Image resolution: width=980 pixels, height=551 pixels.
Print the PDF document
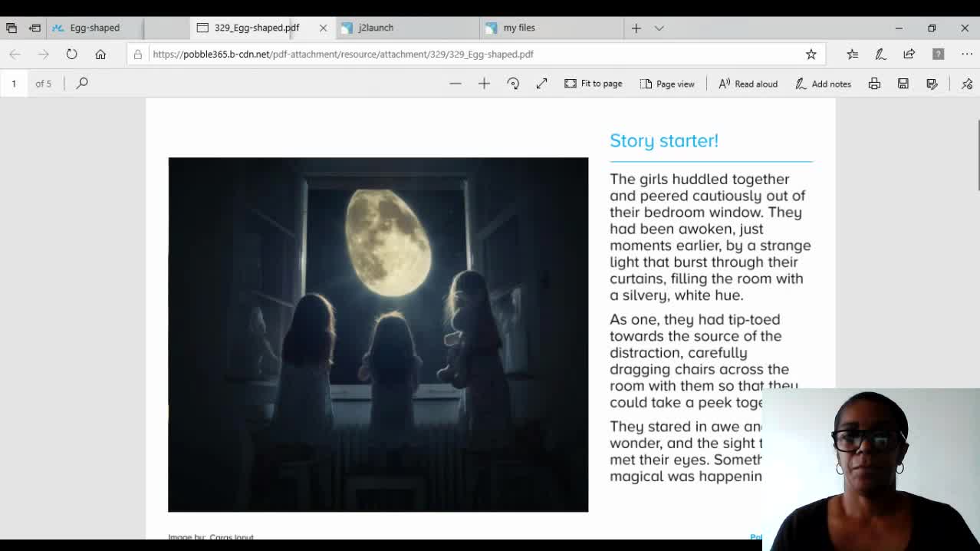(x=874, y=84)
